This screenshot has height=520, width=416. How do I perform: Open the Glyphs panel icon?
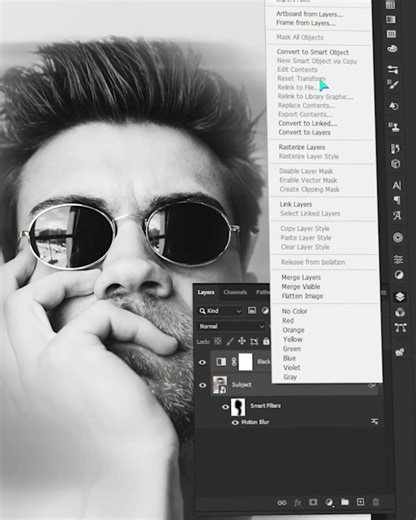397,215
